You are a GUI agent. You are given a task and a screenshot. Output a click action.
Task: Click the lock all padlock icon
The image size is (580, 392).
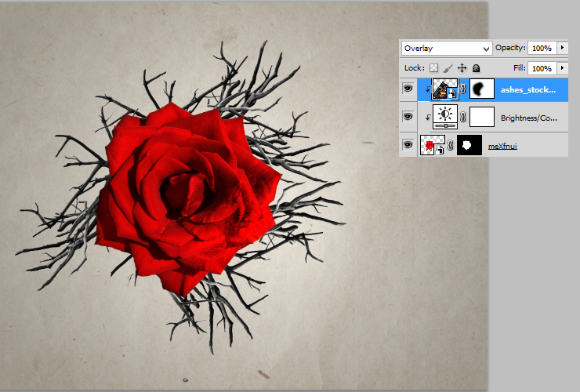click(477, 68)
